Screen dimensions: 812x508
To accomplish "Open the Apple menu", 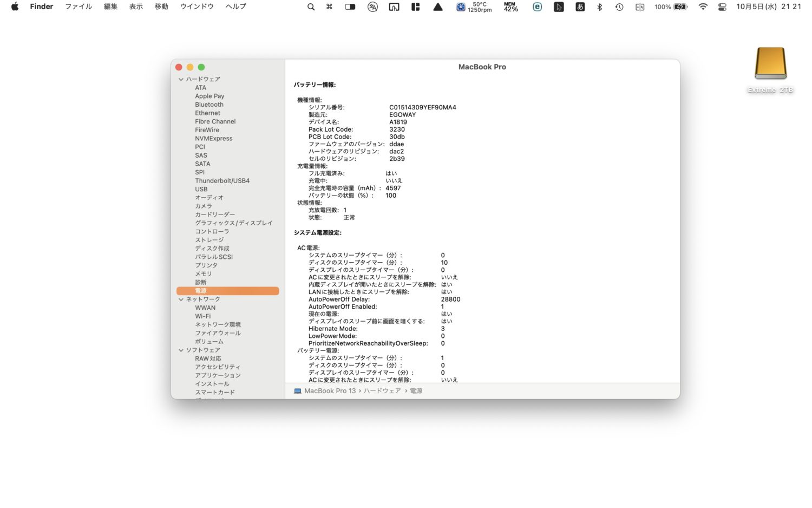I will click(x=15, y=6).
